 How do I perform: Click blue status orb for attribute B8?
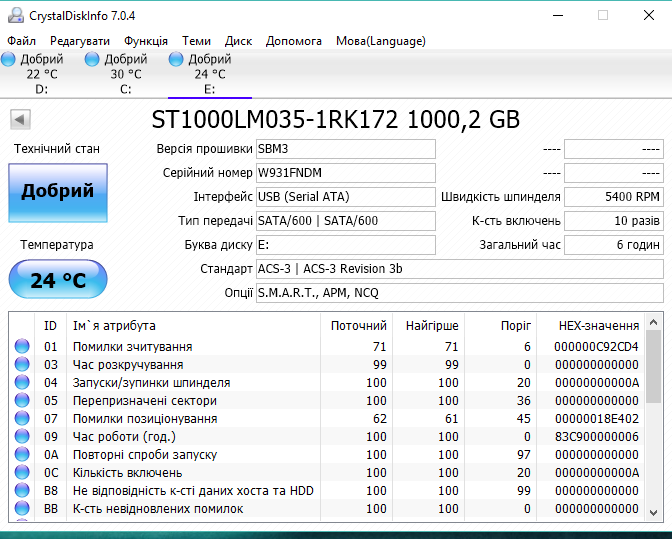(x=22, y=490)
